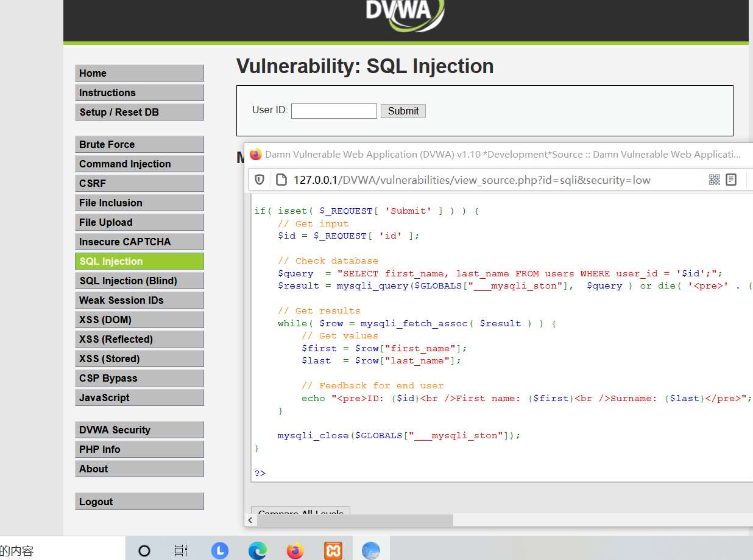This screenshot has width=753, height=560.
Task: Click the Cortana circle on the taskbar
Action: (x=144, y=550)
